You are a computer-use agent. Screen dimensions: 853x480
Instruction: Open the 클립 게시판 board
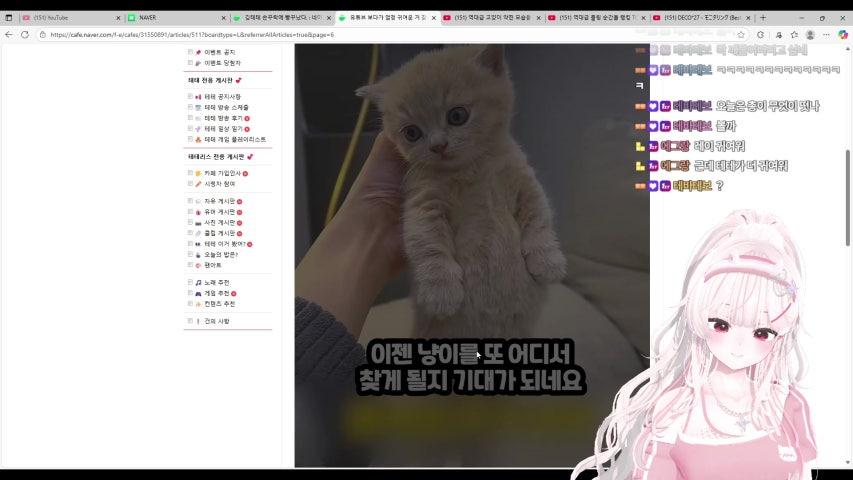point(219,233)
